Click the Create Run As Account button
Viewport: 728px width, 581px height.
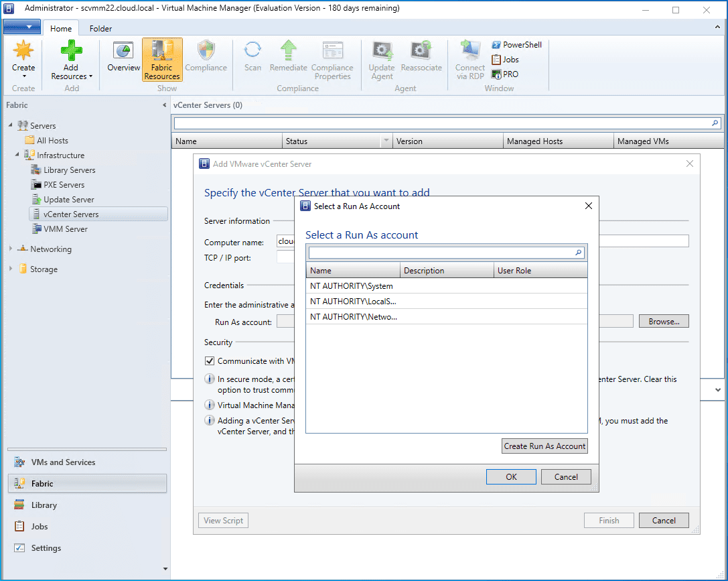click(x=544, y=446)
